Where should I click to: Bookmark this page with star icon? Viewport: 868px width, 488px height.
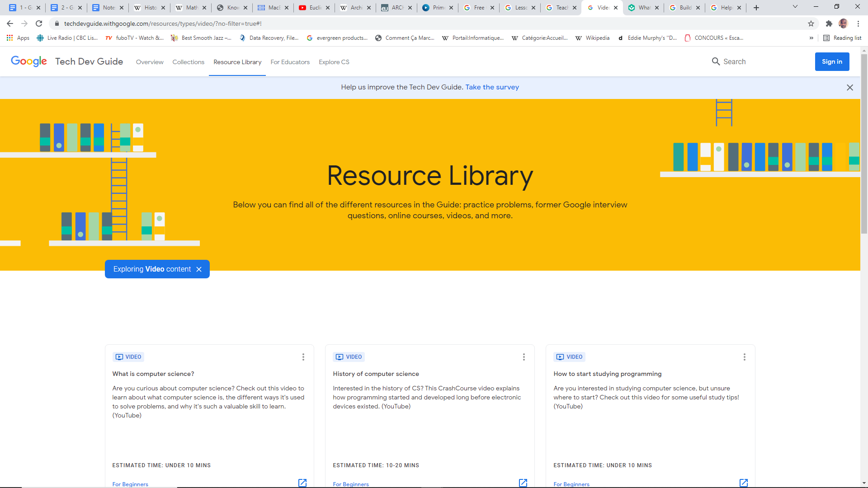click(x=811, y=23)
